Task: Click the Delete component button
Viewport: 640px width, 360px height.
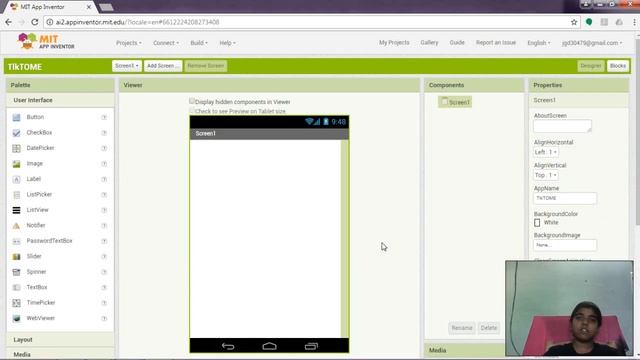Action: [489, 328]
